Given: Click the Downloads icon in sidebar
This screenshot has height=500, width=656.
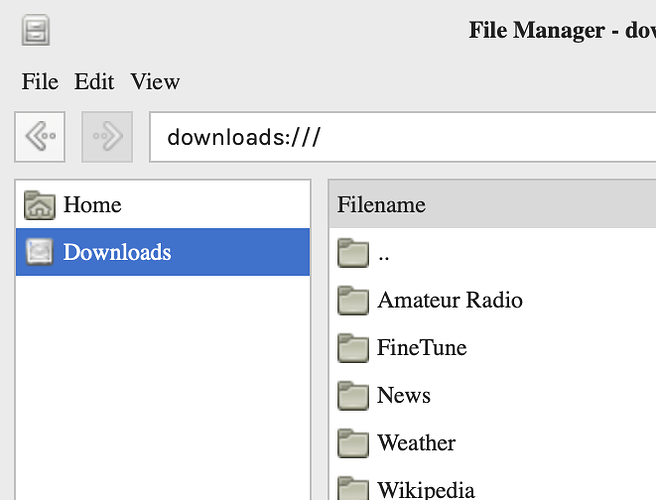Looking at the screenshot, I should tap(40, 252).
